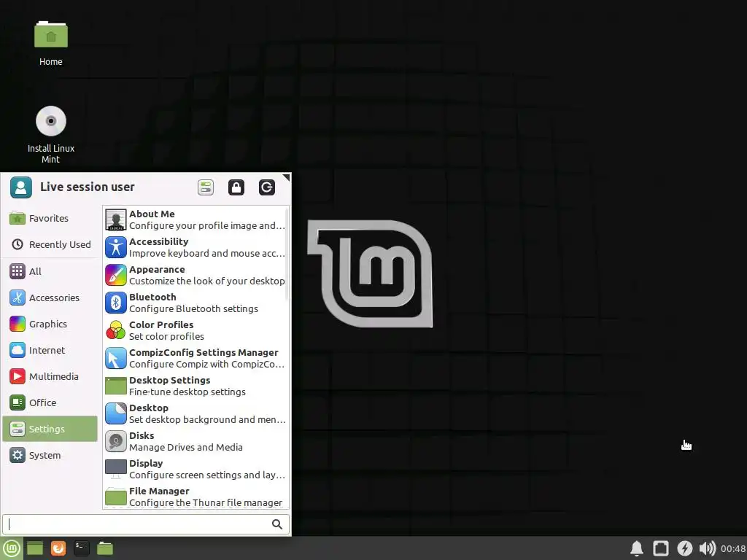The image size is (747, 560).
Task: Open the About Me settings entry
Action: point(196,219)
